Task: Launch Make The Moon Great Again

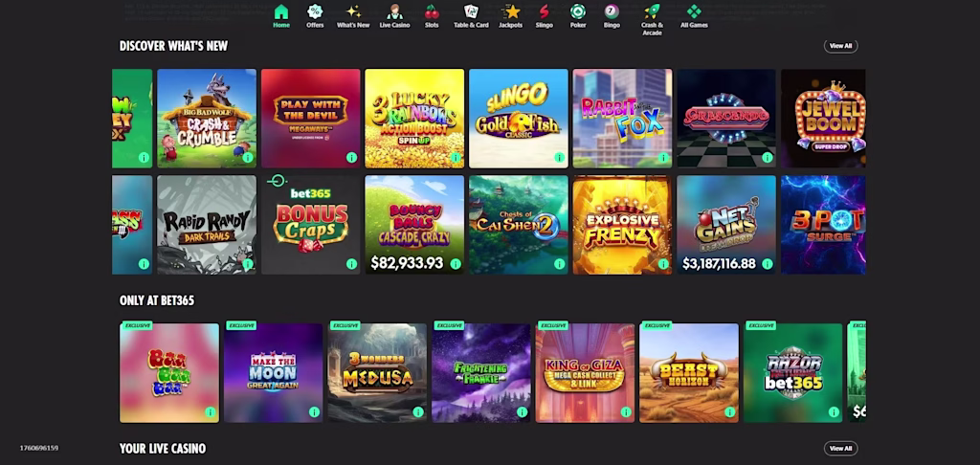Action: point(273,372)
